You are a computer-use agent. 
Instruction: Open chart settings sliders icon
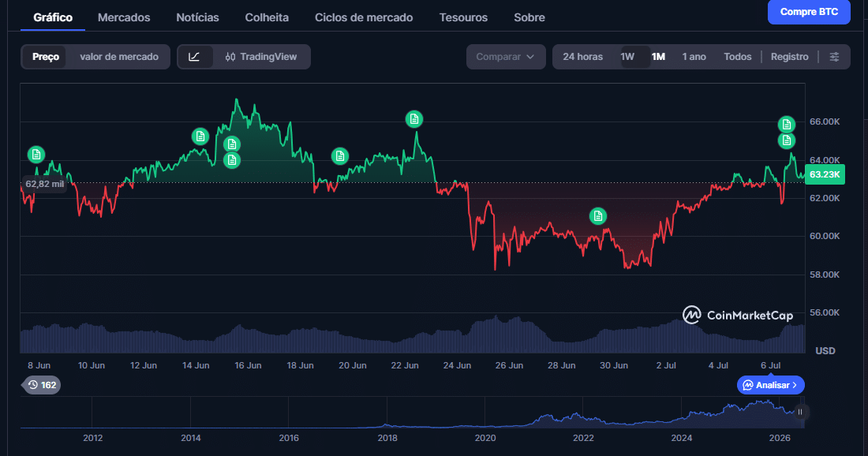(x=834, y=57)
